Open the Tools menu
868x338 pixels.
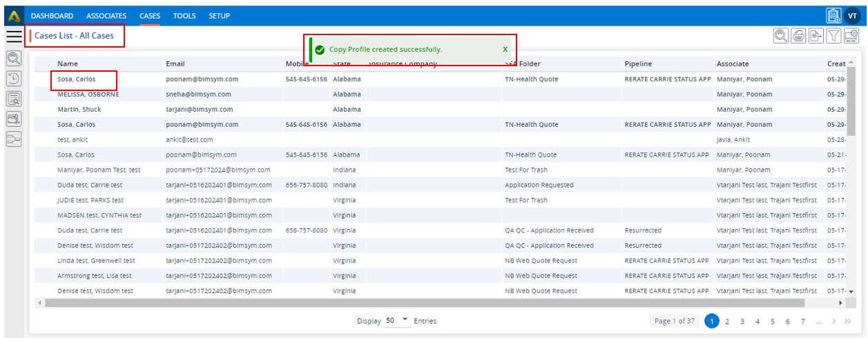(184, 16)
